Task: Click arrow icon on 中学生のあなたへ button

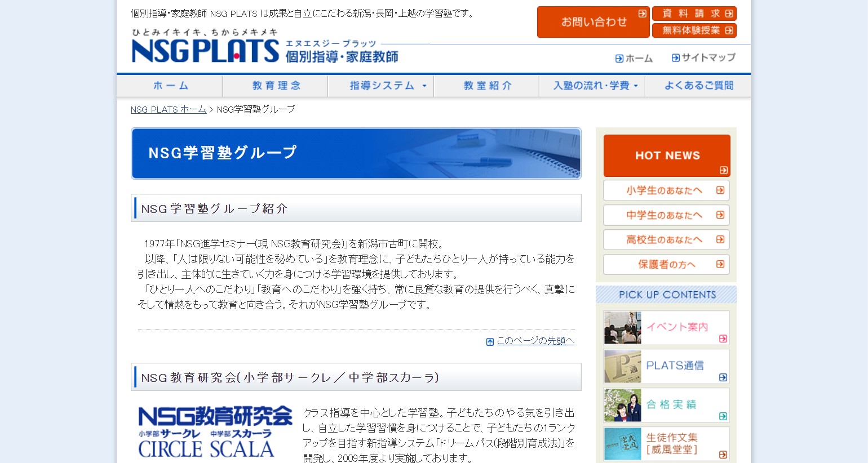Action: click(x=720, y=215)
